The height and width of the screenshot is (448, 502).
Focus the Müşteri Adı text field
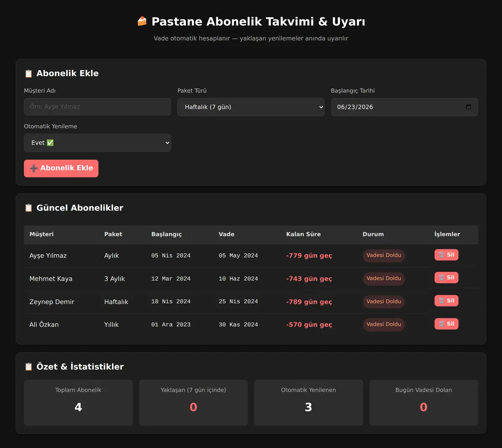[97, 107]
